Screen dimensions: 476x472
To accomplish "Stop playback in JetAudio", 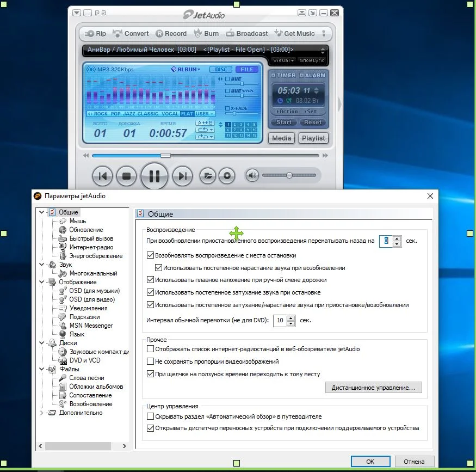I will point(126,176).
